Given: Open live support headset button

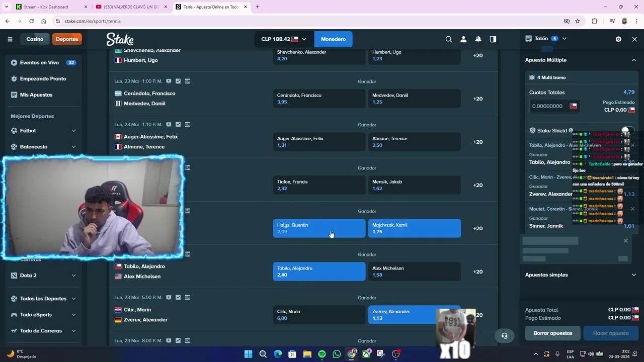Looking at the screenshot, I should coord(504,336).
